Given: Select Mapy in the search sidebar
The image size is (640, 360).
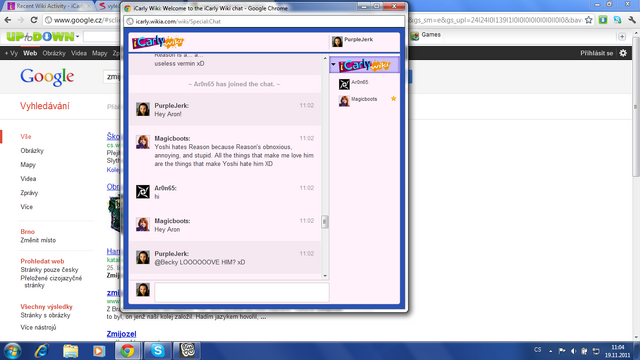Looking at the screenshot, I should pyautogui.click(x=28, y=165).
